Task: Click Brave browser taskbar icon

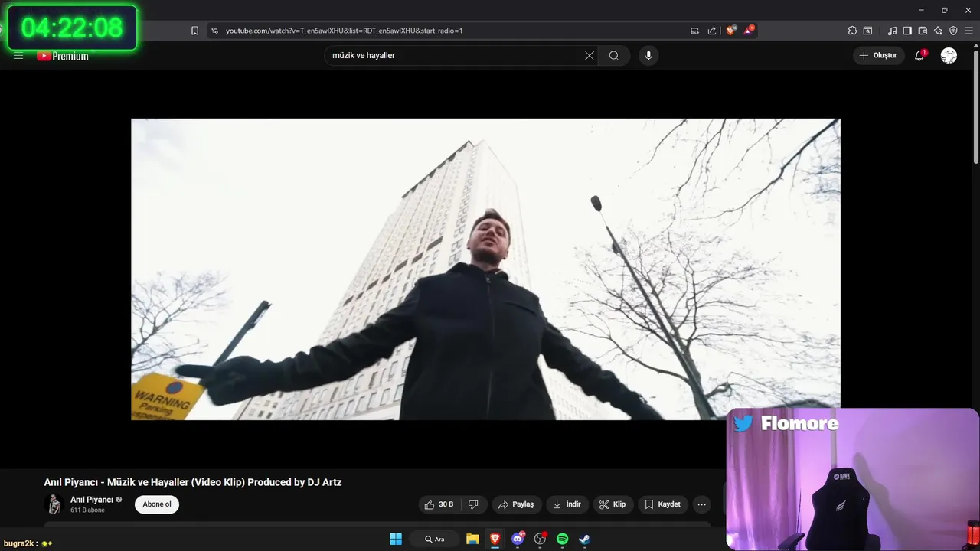Action: point(495,539)
